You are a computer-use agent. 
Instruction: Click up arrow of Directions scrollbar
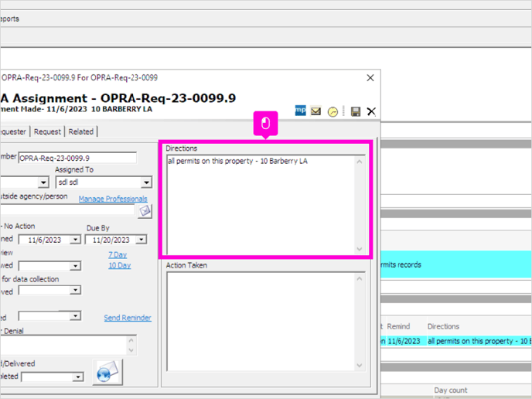pyautogui.click(x=360, y=162)
